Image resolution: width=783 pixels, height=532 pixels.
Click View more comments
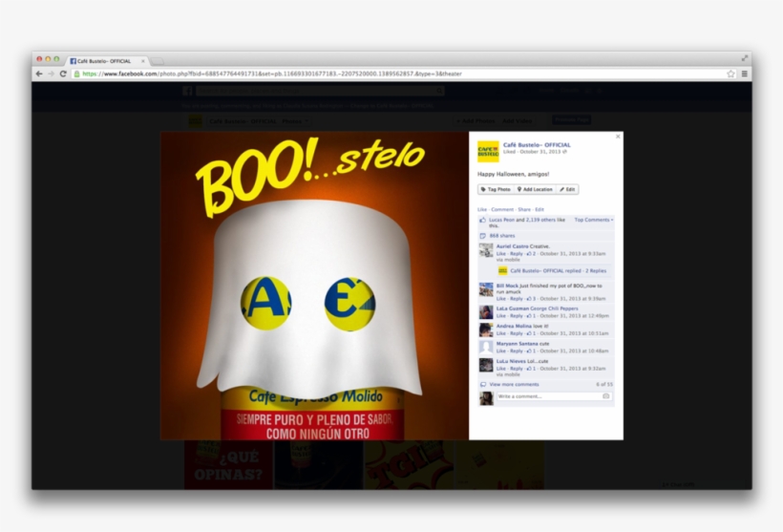tap(514, 385)
